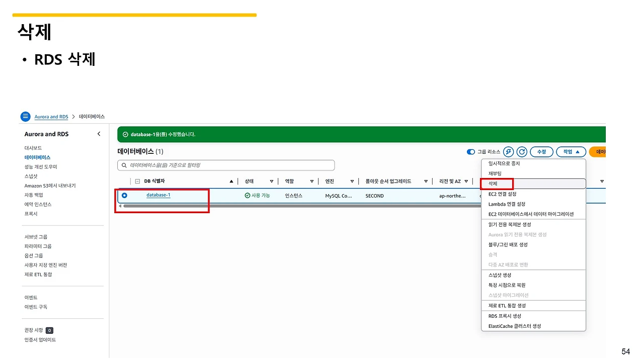The width and height of the screenshot is (644, 362).
Task: Click the 인스턴스 role cell
Action: point(294,196)
